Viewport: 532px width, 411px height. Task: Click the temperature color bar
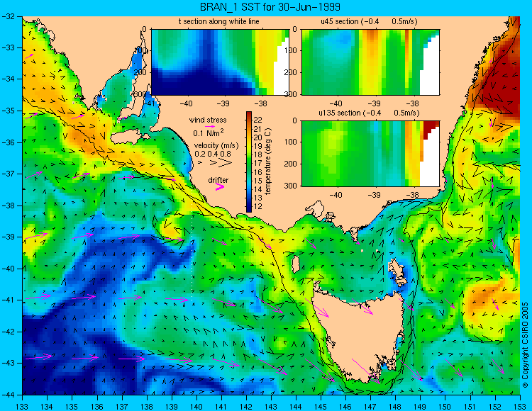click(x=249, y=162)
